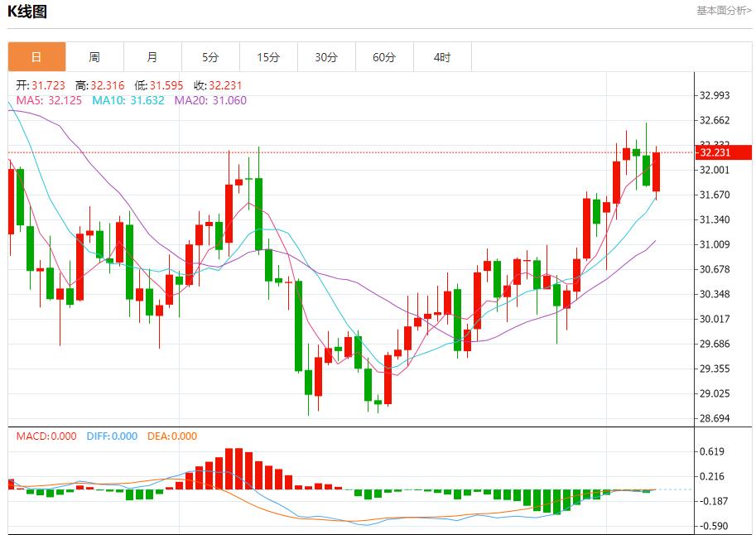
Task: Open the 4时 timeframe tab
Action: 442,57
